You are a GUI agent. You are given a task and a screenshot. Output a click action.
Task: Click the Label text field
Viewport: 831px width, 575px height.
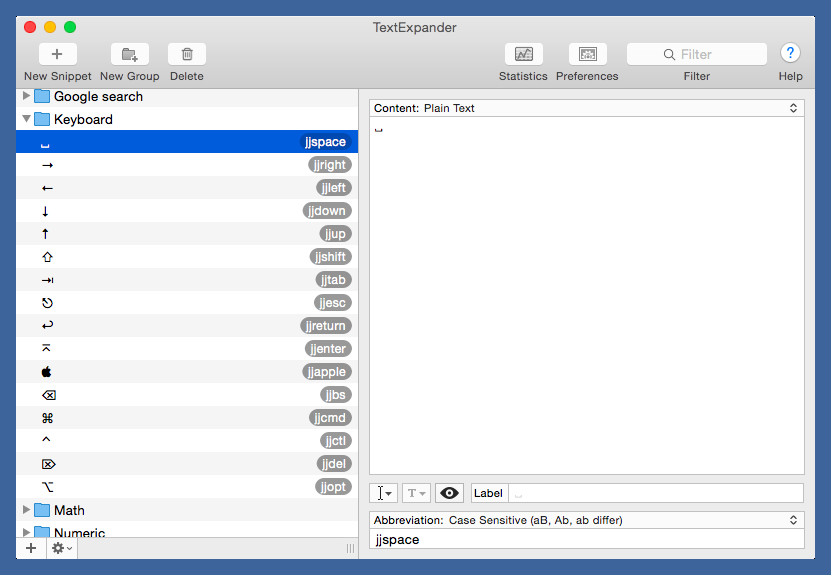tap(655, 493)
